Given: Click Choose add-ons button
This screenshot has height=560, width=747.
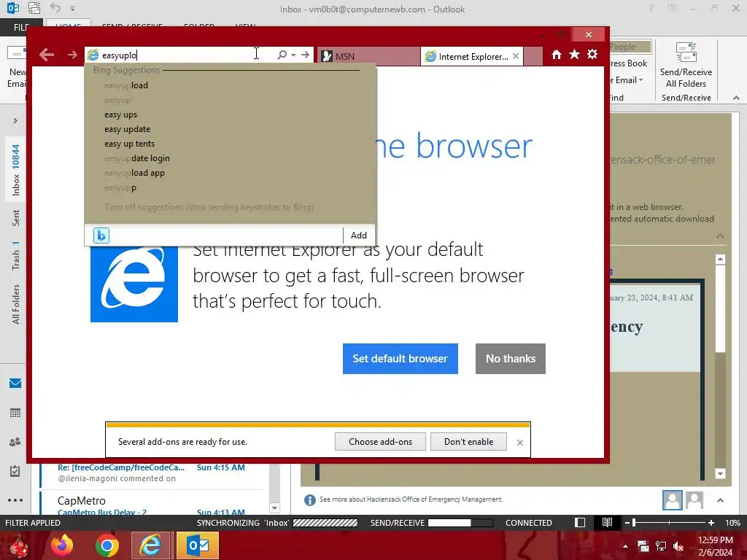Looking at the screenshot, I should (x=380, y=441).
